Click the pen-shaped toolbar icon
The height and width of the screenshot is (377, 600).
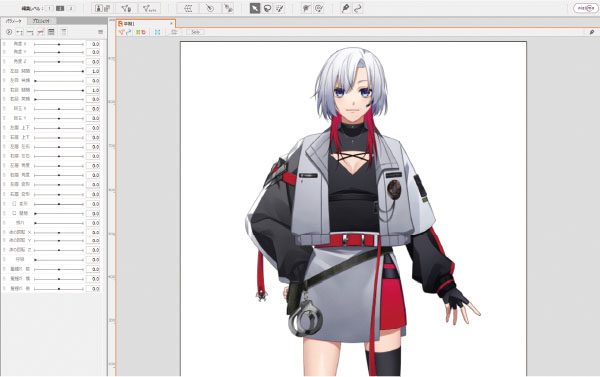tap(345, 8)
